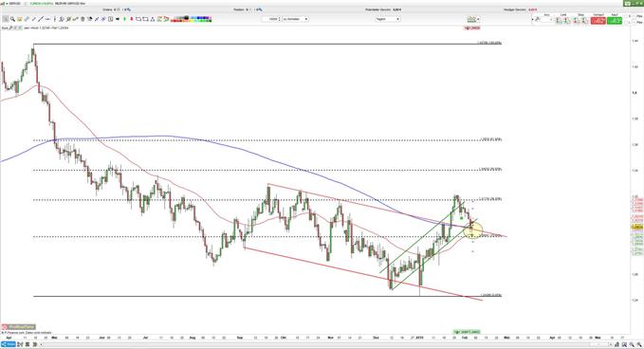The width and height of the screenshot is (644, 349).
Task: Select the green up-arrow marker tool
Action: coord(124,19)
